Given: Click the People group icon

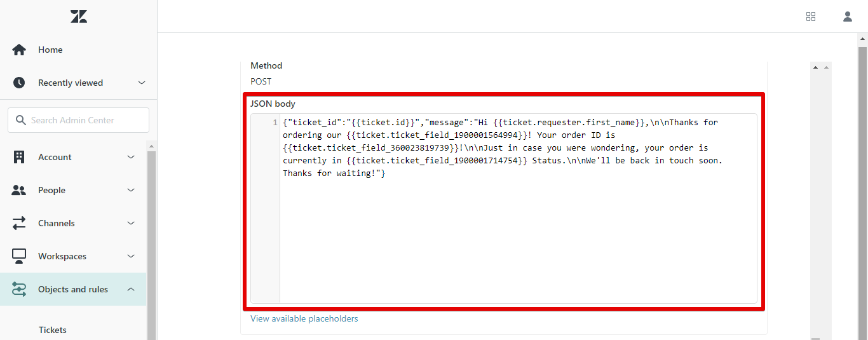Looking at the screenshot, I should coord(19,190).
